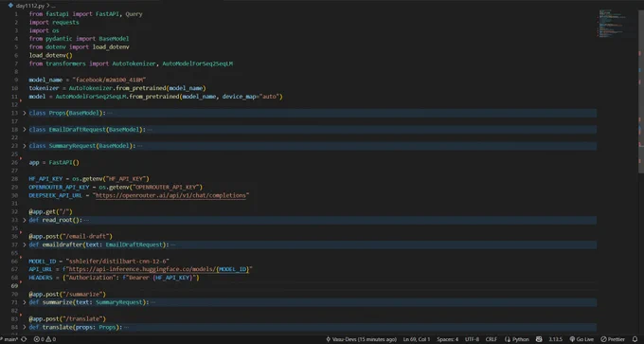
Task: Click the breadcrumb ellipsis symbol item
Action: 53,6
